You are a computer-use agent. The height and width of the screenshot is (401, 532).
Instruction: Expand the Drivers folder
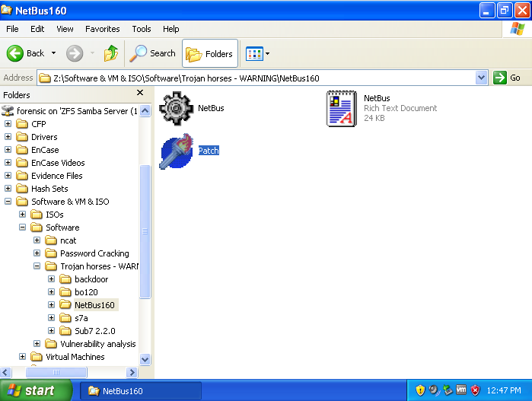coord(8,137)
